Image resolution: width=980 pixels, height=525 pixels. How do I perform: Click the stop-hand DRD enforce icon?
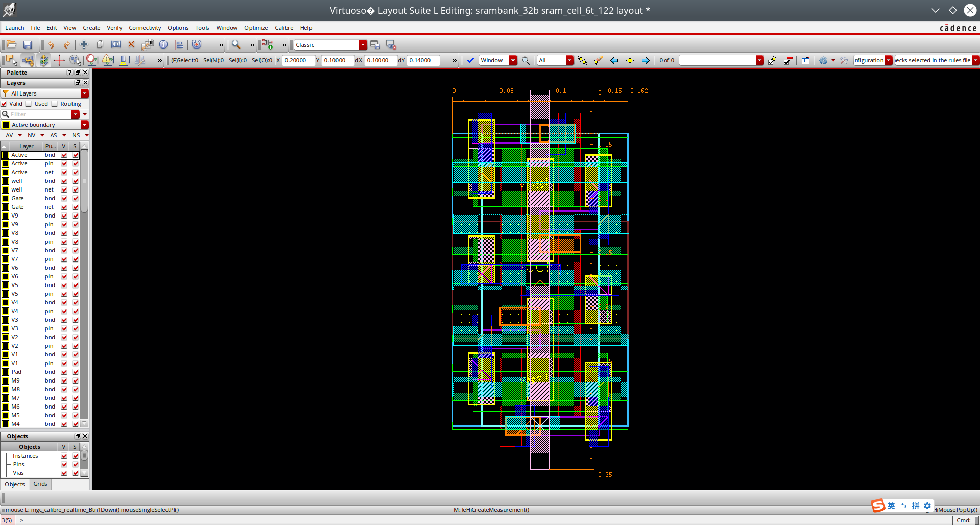[x=91, y=60]
